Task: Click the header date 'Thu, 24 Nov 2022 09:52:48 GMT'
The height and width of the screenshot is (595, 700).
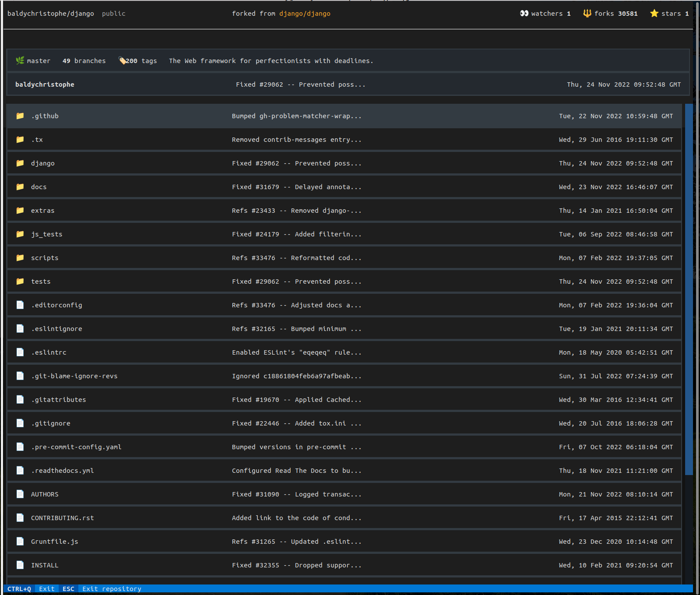Action: point(624,84)
